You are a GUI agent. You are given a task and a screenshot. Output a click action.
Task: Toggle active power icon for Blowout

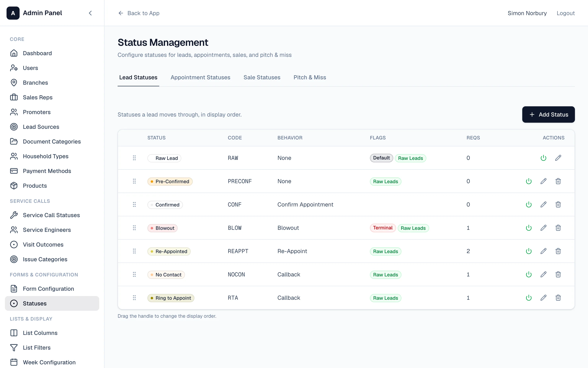click(529, 228)
